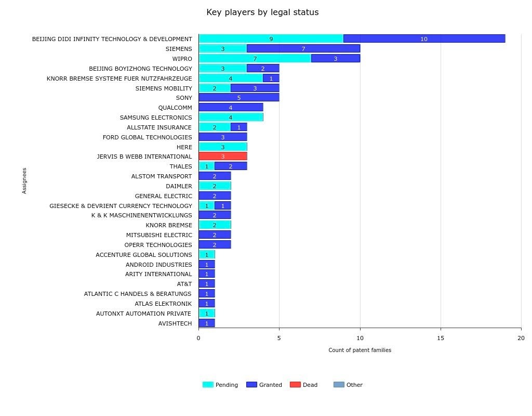
Task: Select the Thales granted segment showing 2
Action: click(x=231, y=166)
